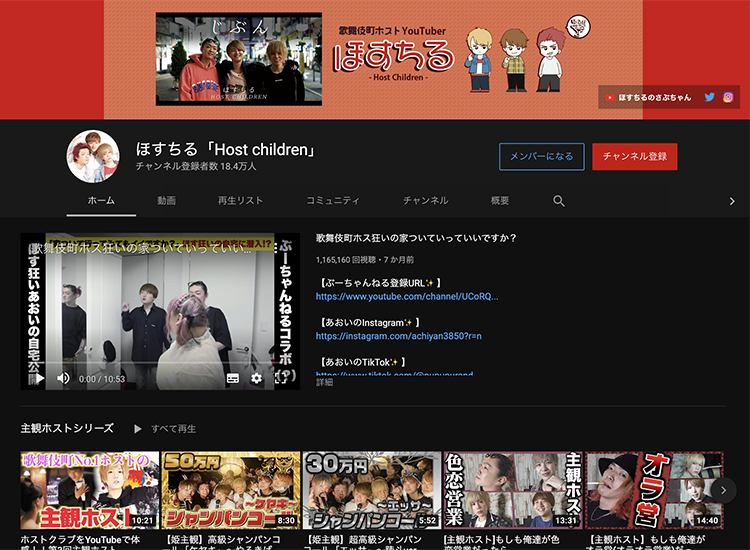750x550 pixels.
Task: Open the 50万円 champagne call video thumbnail
Action: (231, 490)
